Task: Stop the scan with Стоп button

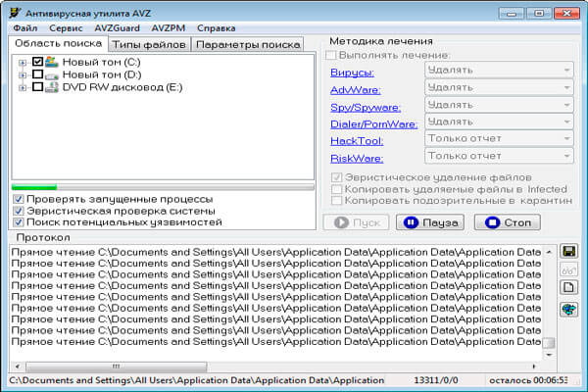Action: [508, 222]
